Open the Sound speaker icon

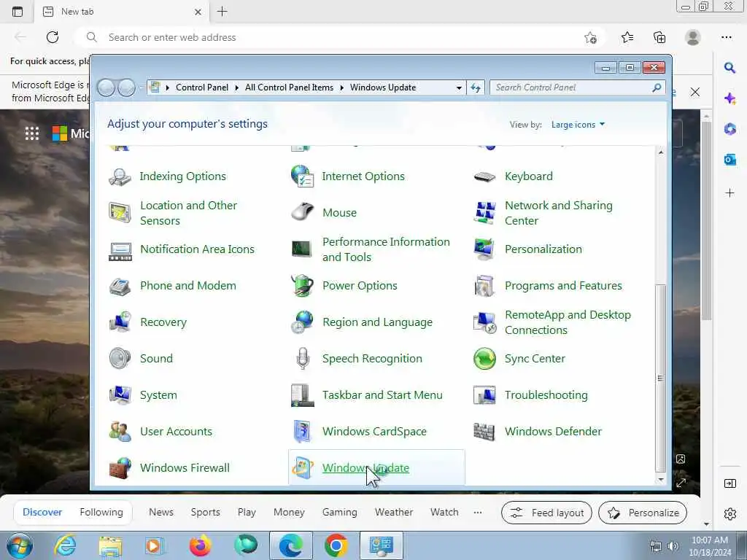coord(120,359)
